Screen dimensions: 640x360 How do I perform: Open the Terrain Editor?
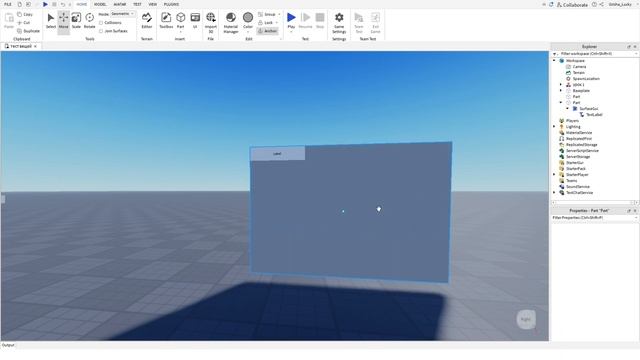[147, 20]
